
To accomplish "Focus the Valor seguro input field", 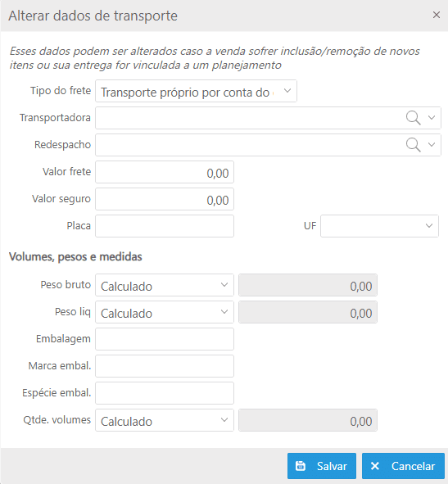I will (x=165, y=199).
